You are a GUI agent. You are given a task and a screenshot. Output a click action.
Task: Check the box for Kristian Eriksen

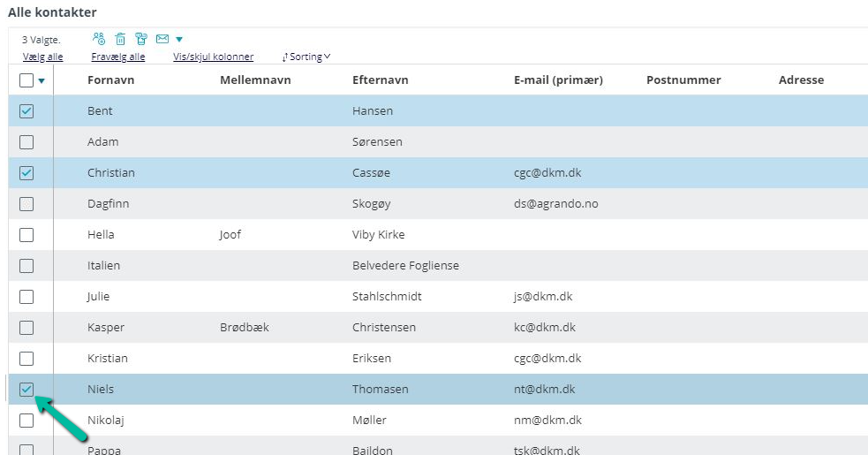coord(26,359)
